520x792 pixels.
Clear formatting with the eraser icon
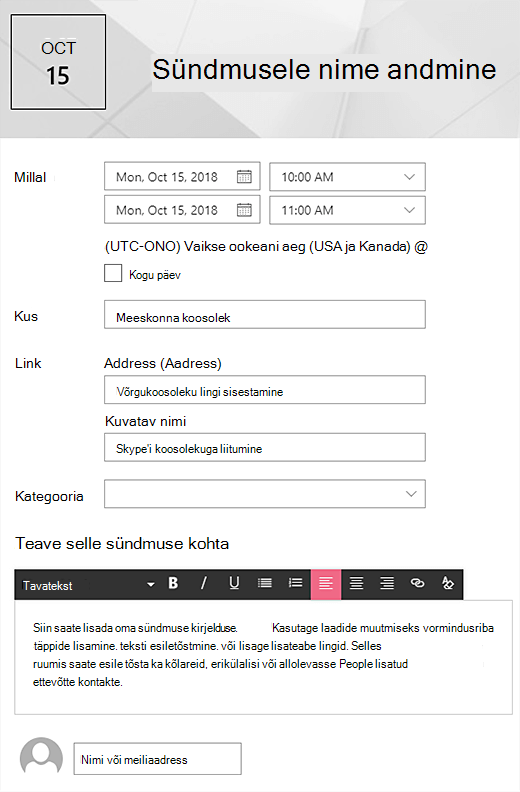tap(448, 583)
